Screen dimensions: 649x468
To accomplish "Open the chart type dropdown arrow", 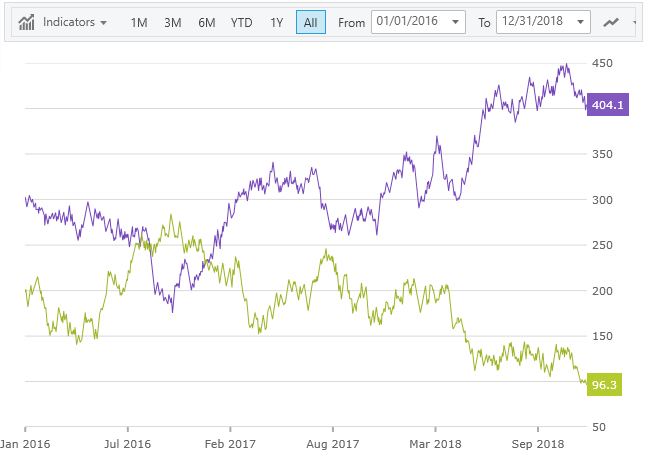I will (634, 22).
